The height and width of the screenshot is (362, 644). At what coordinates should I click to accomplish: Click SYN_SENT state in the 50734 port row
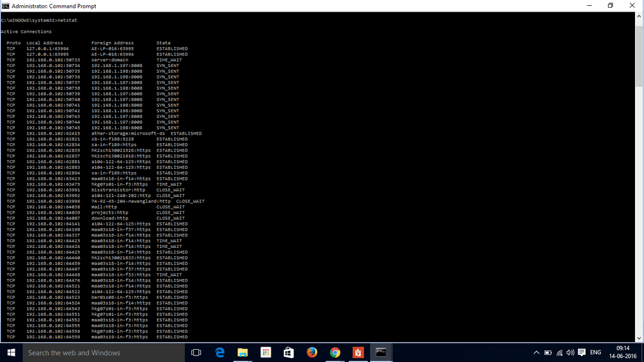click(x=168, y=66)
